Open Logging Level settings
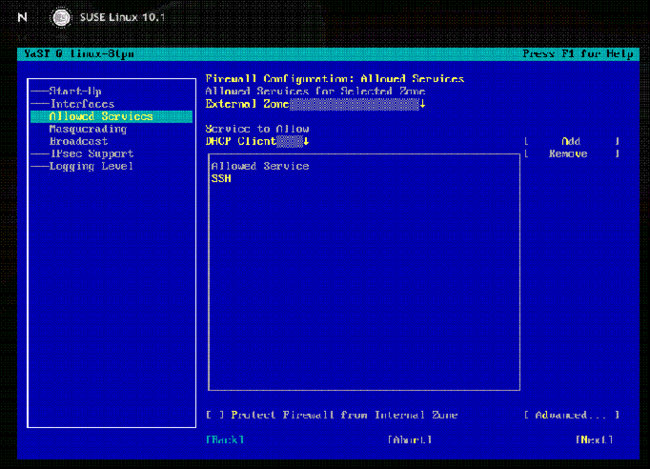Screen dimensions: 650x469 coord(91,166)
